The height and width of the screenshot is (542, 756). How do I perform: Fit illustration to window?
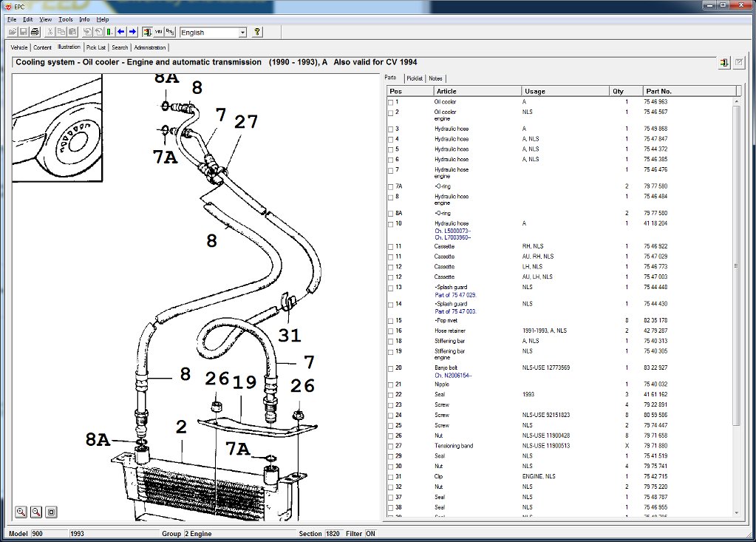click(x=51, y=512)
